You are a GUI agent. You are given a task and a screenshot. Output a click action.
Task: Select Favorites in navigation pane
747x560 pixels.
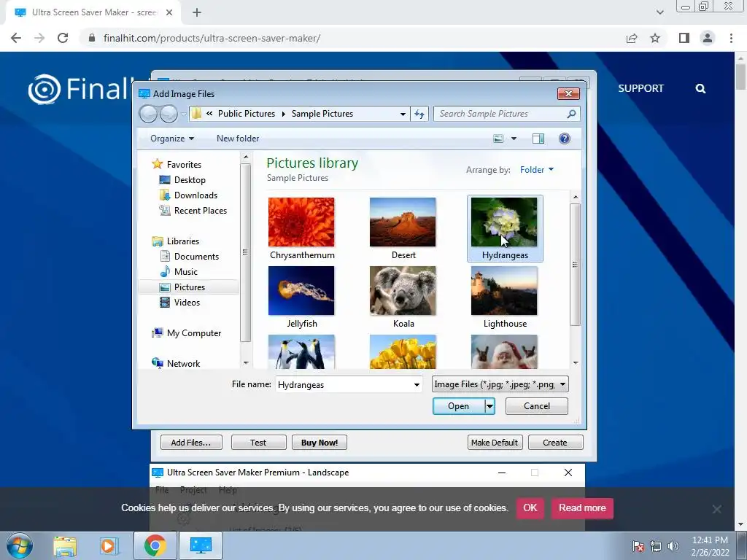(x=184, y=165)
